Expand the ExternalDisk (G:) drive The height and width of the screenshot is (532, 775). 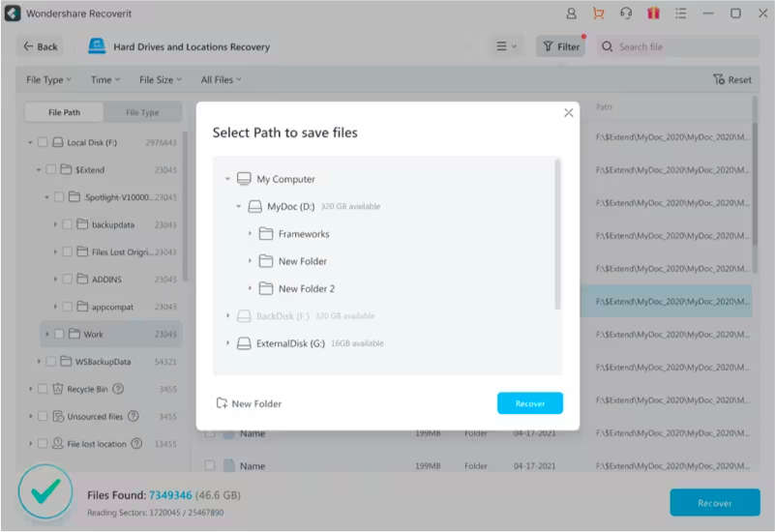[228, 343]
